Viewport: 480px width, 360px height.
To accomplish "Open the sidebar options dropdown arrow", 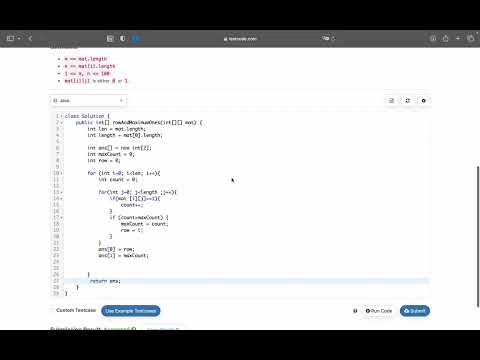I will tap(19, 38).
